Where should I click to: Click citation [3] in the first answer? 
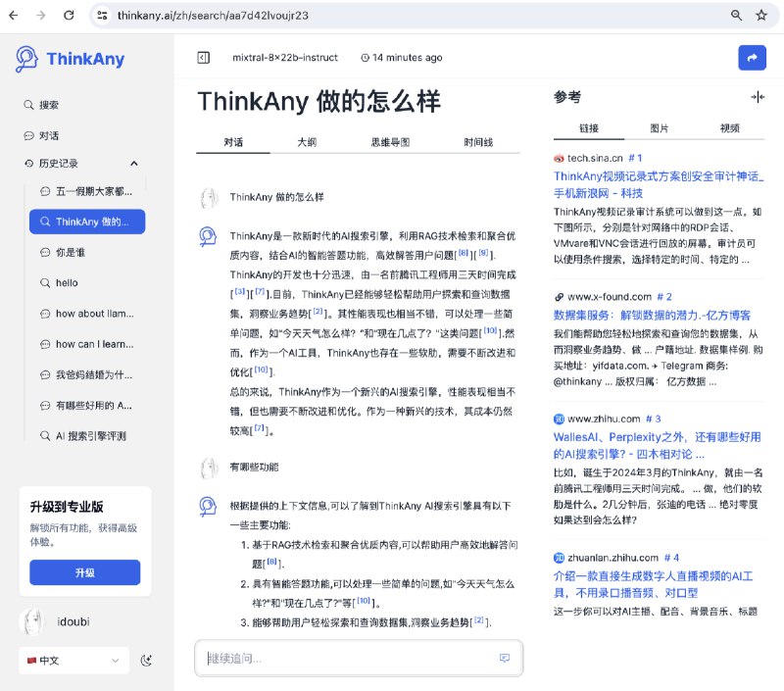click(240, 292)
